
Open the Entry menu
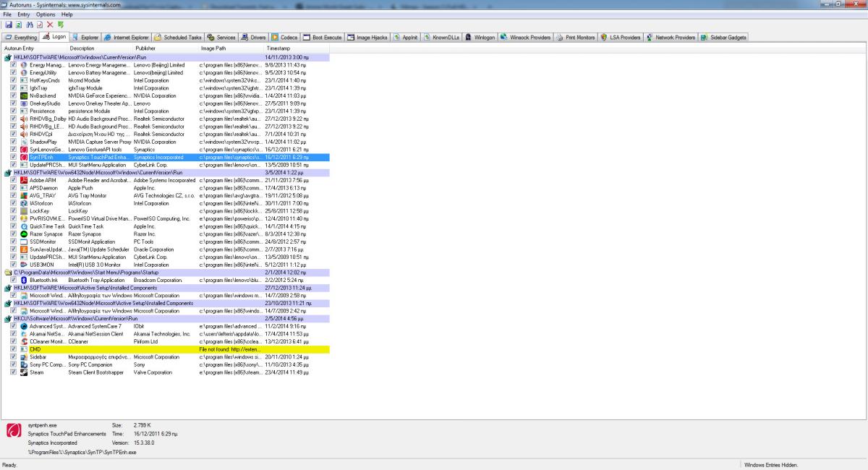pos(24,14)
